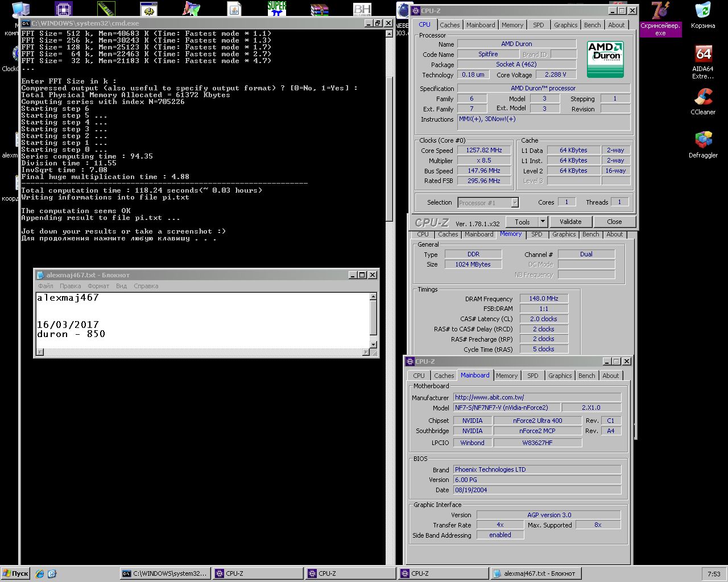Click the second quick launch browser icon
The image size is (728, 582).
click(x=52, y=573)
